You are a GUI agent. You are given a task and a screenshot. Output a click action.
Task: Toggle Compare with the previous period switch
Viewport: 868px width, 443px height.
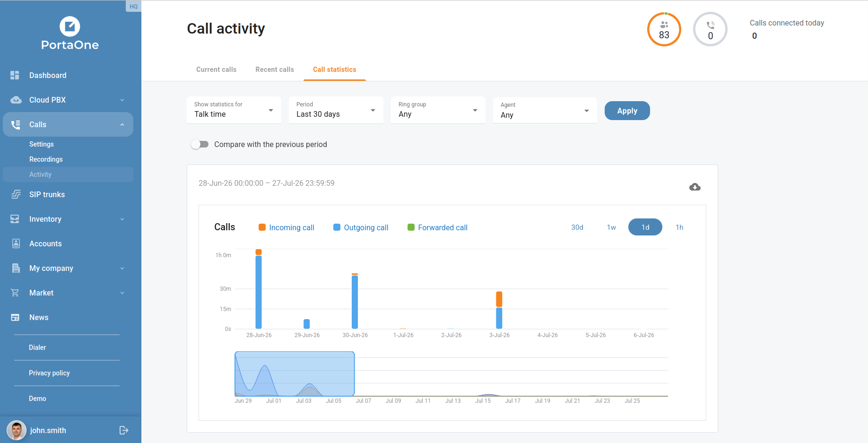coord(200,144)
